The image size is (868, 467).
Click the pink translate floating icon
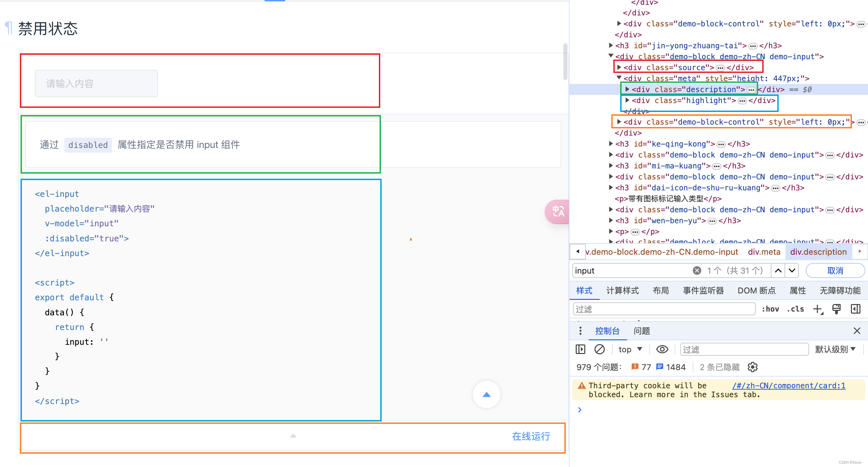point(558,212)
